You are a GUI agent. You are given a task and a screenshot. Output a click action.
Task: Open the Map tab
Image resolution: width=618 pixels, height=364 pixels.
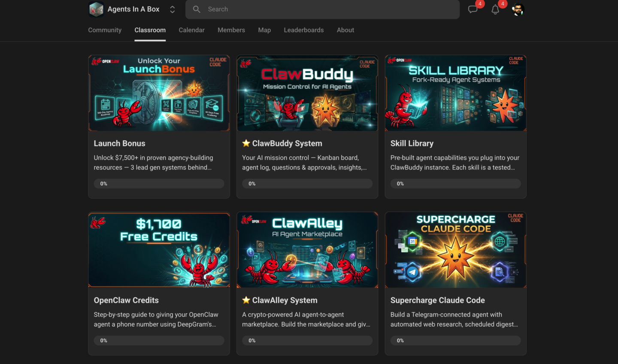[264, 30]
